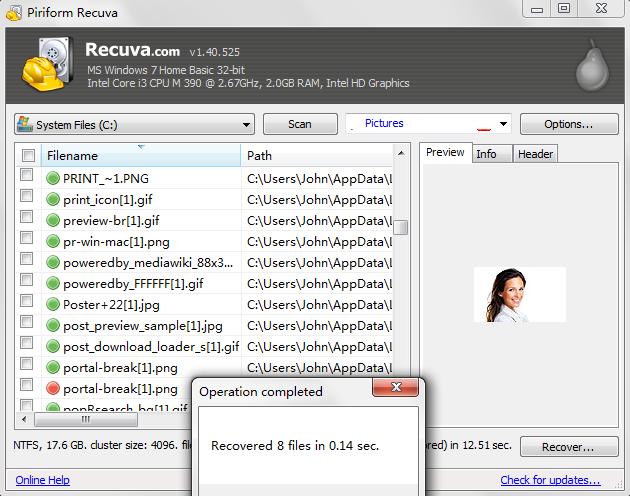Click the Recuva.com header title

coord(132,50)
